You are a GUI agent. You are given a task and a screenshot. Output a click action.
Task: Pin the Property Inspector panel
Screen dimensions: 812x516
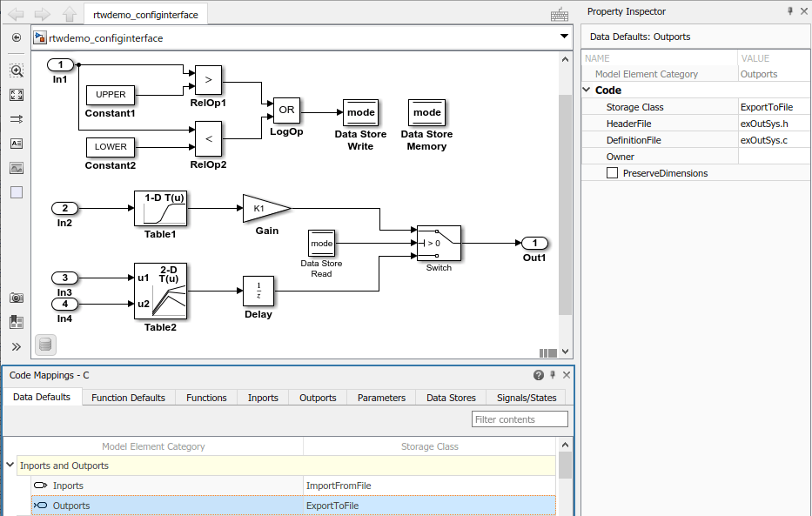coord(790,10)
